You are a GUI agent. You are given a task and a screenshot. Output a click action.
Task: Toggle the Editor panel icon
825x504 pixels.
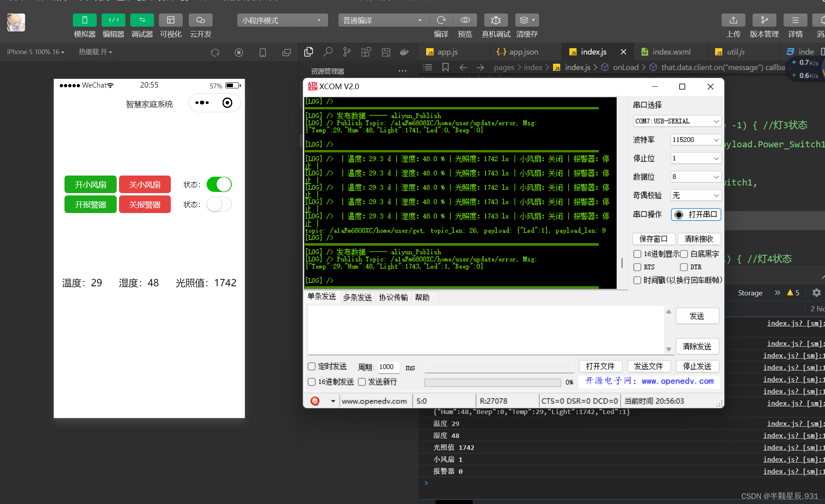click(x=113, y=20)
